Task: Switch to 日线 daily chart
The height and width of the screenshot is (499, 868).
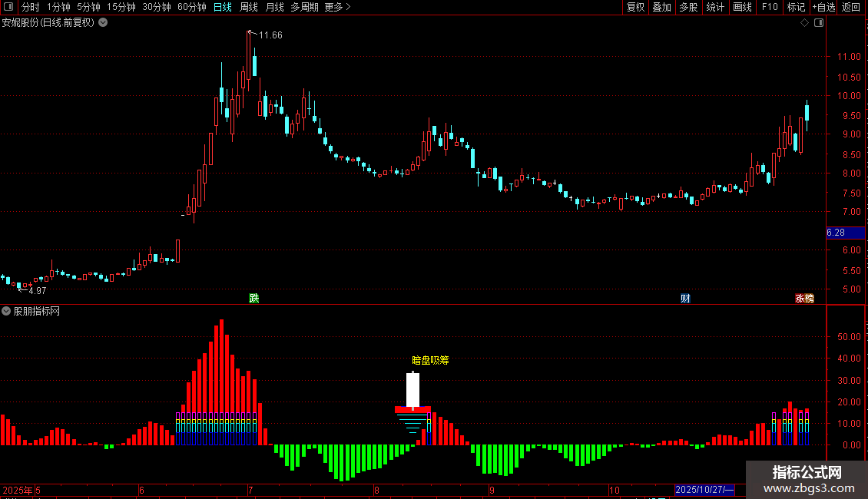Action: (x=223, y=7)
